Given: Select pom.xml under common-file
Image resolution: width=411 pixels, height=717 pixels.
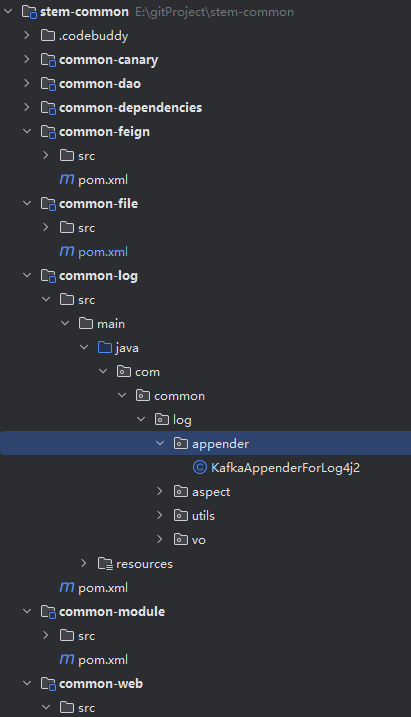Looking at the screenshot, I should click(x=103, y=252).
